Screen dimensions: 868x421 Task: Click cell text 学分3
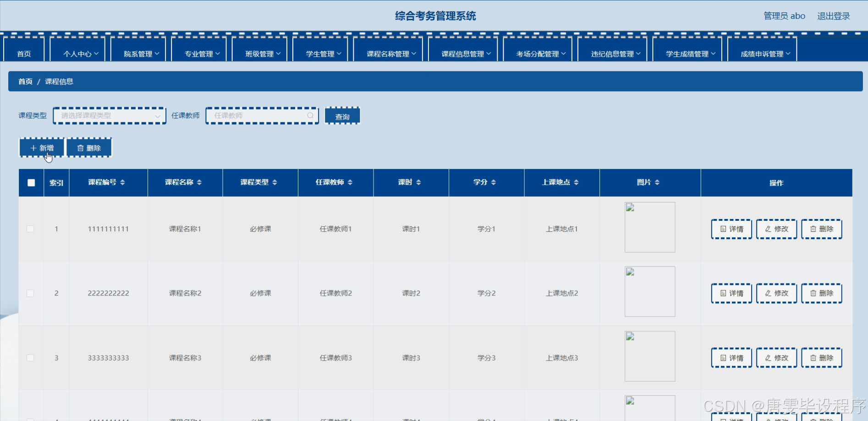(x=486, y=358)
